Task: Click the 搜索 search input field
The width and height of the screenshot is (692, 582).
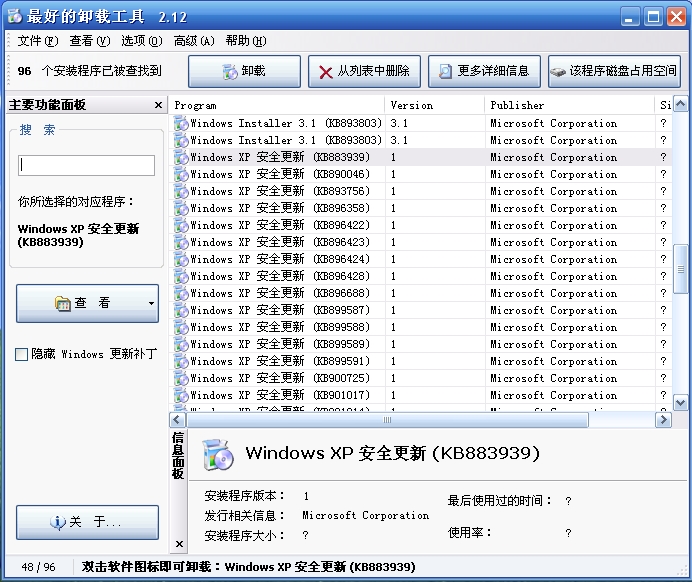Action: (x=86, y=165)
